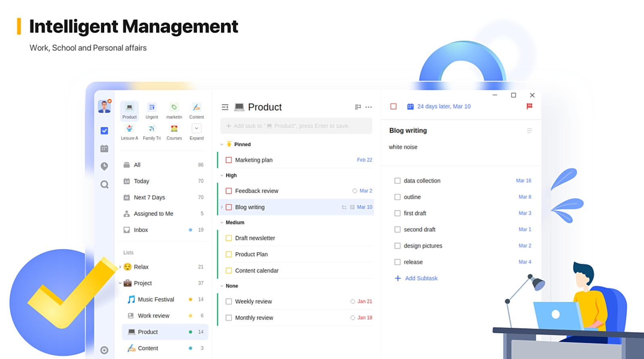
Task: Click the sort icon in Product header
Action: 358,107
